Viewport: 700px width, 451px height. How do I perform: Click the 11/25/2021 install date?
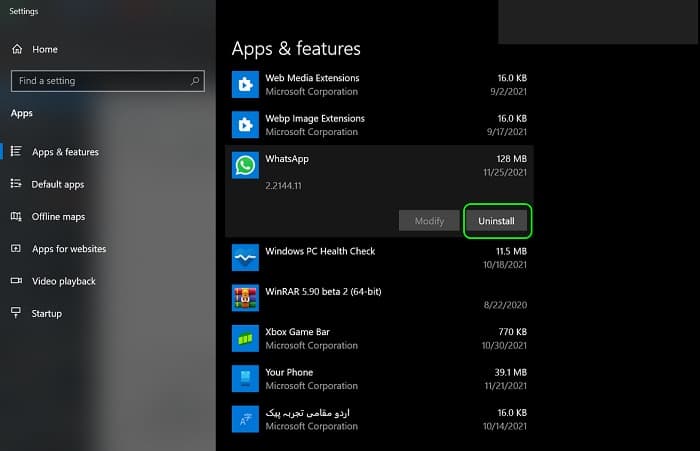point(505,172)
